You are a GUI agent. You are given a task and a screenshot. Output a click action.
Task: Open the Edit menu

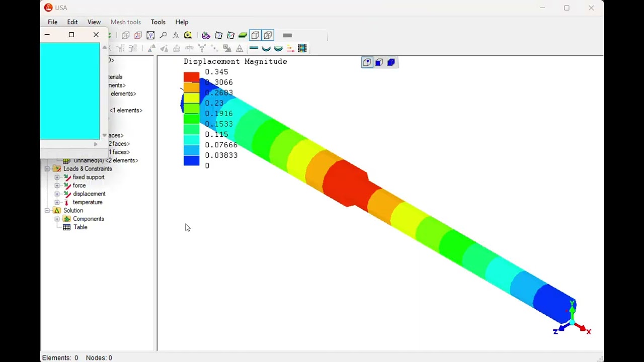pos(72,22)
